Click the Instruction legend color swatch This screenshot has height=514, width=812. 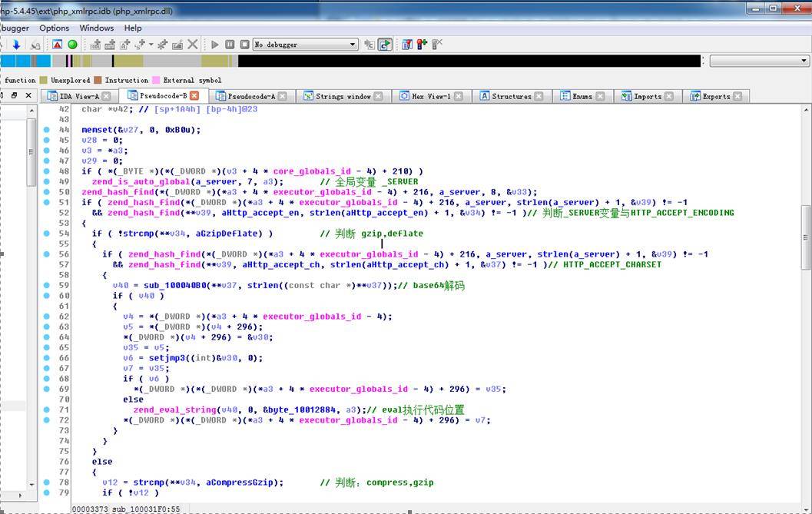pos(98,81)
